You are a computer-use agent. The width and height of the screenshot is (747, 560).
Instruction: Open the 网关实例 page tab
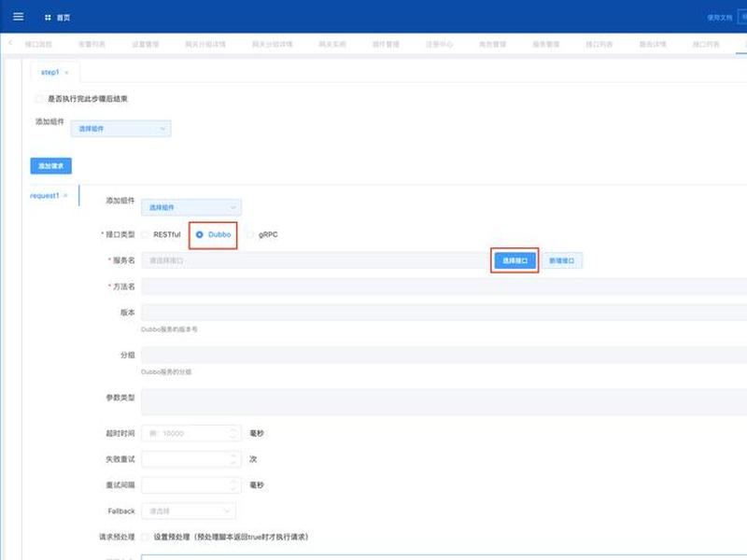pos(332,44)
